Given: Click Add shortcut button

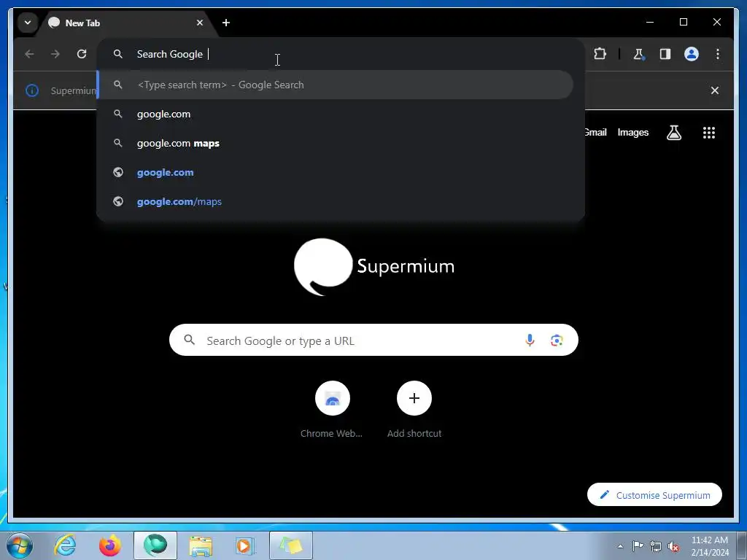Looking at the screenshot, I should (x=414, y=409).
